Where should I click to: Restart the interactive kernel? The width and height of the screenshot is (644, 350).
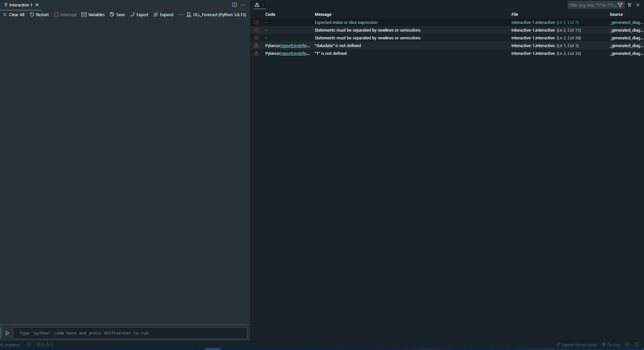pyautogui.click(x=39, y=15)
